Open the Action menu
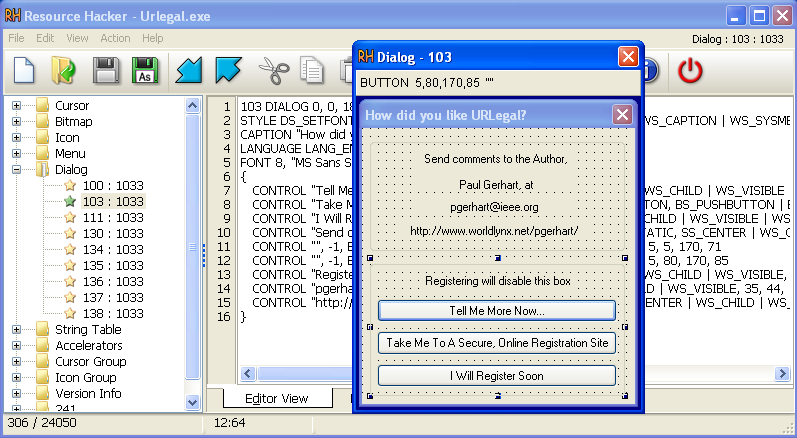The width and height of the screenshot is (797, 438). pos(115,38)
